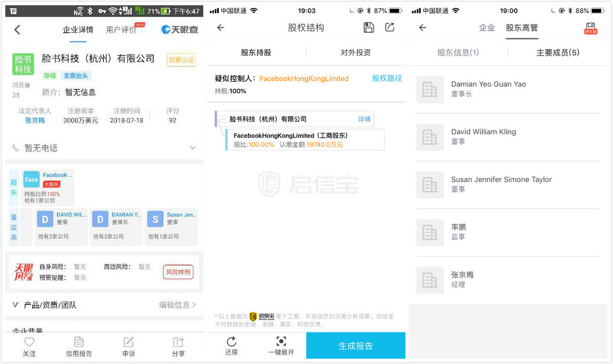Image resolution: width=613 pixels, height=364 pixels.
Task: Click the 分享 share icon at bottom
Action: 178,342
